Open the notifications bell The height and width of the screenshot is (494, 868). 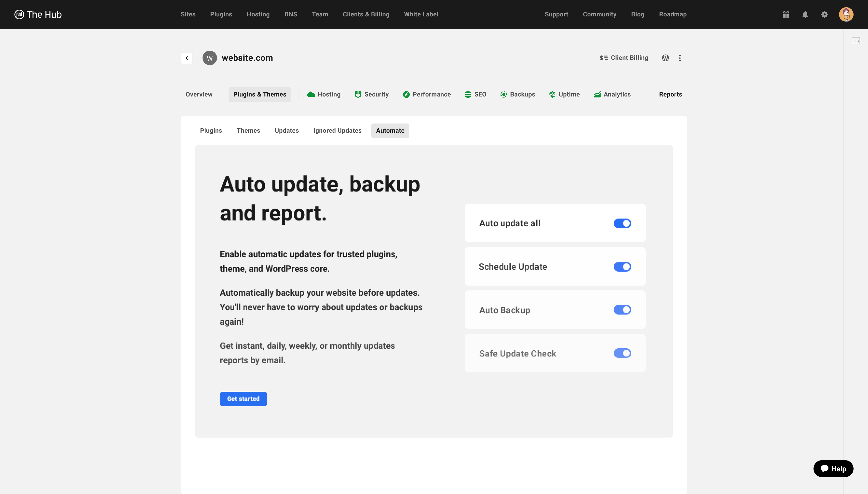click(x=805, y=14)
